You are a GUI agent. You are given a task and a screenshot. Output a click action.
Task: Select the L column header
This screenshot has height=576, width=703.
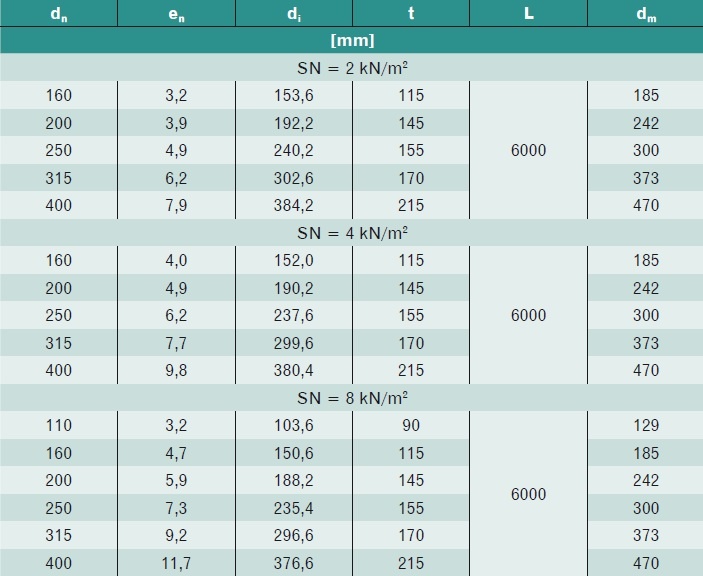(x=529, y=13)
